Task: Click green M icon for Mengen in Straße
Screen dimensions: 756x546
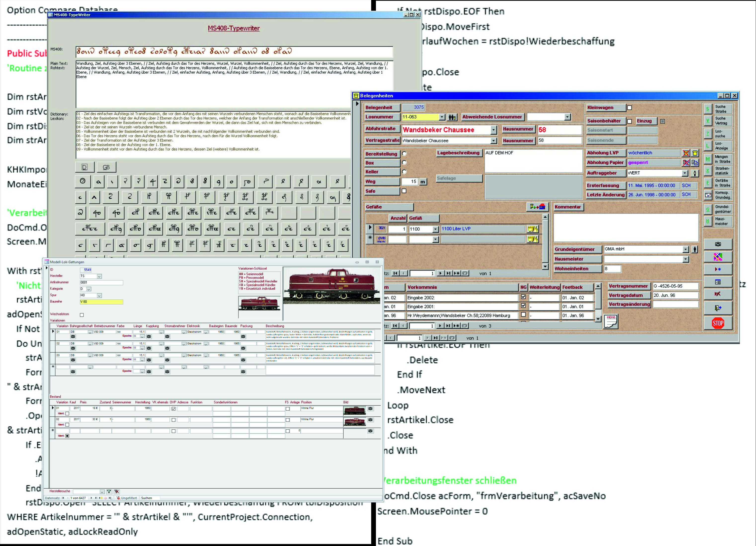Action: pyautogui.click(x=708, y=159)
